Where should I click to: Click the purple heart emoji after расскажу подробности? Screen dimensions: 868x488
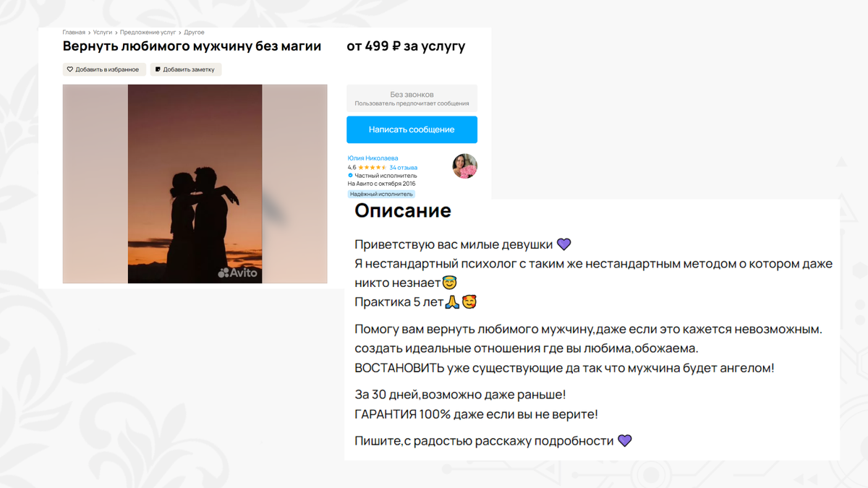pos(625,440)
